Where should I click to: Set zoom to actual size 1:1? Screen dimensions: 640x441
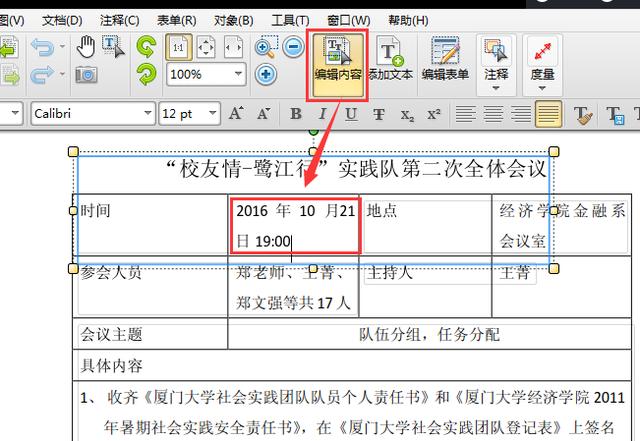(x=179, y=47)
